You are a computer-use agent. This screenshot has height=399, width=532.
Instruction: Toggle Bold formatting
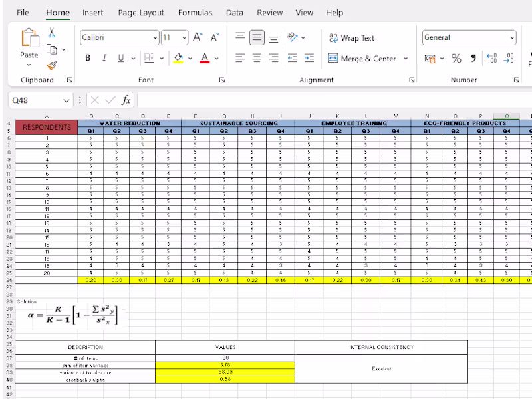coord(88,58)
